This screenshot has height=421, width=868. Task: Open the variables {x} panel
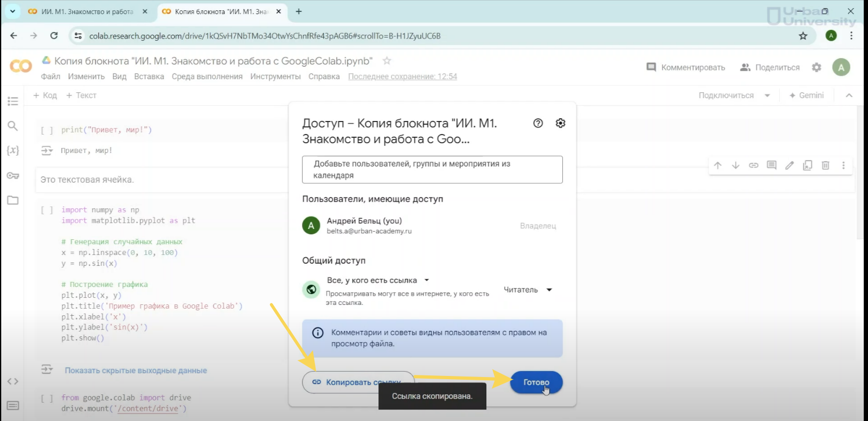[x=13, y=150]
